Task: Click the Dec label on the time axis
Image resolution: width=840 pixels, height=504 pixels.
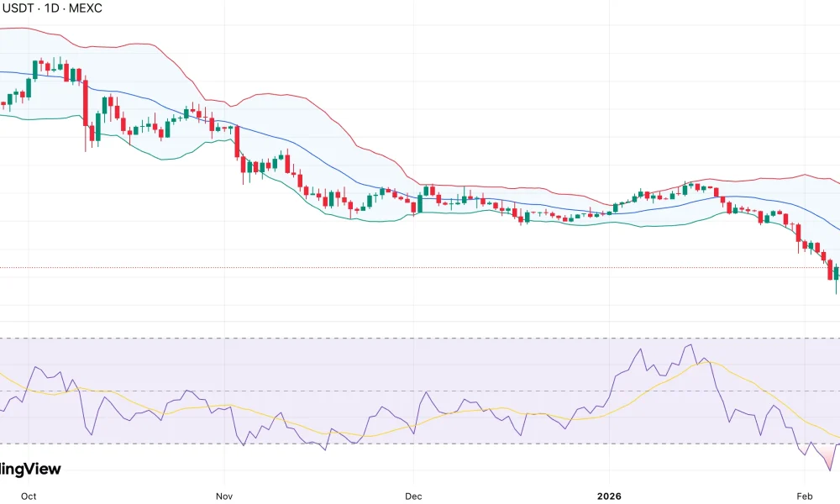Action: pyautogui.click(x=413, y=496)
